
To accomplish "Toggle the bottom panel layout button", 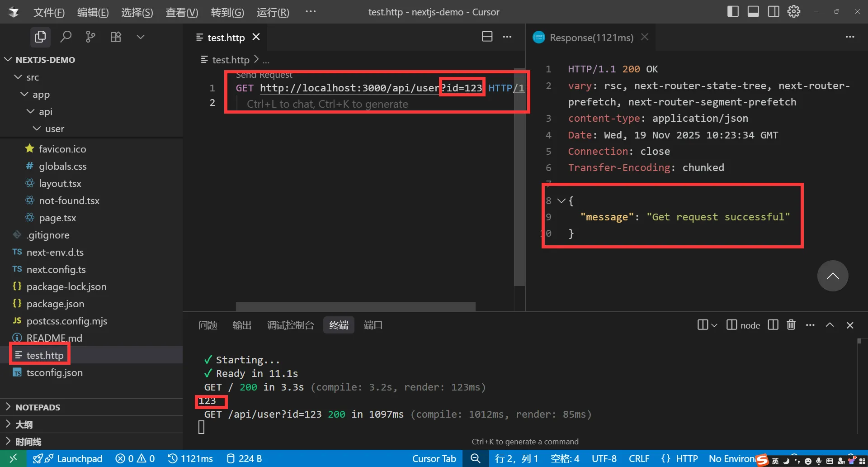I will coord(753,12).
